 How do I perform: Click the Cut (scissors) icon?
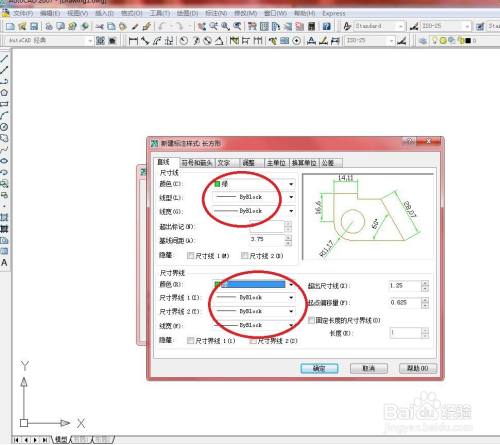99,26
